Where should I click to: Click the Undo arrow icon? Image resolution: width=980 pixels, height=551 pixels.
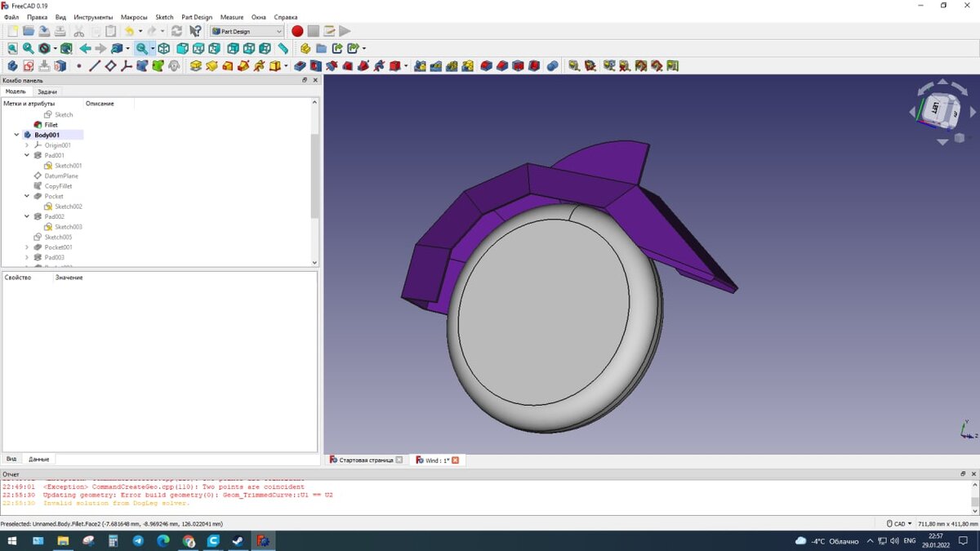tap(129, 31)
